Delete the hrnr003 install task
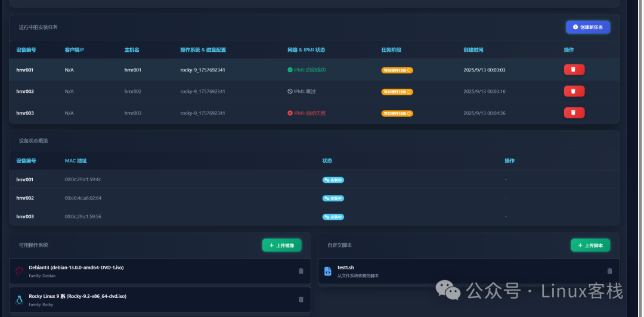The width and height of the screenshot is (644, 317). pos(574,113)
